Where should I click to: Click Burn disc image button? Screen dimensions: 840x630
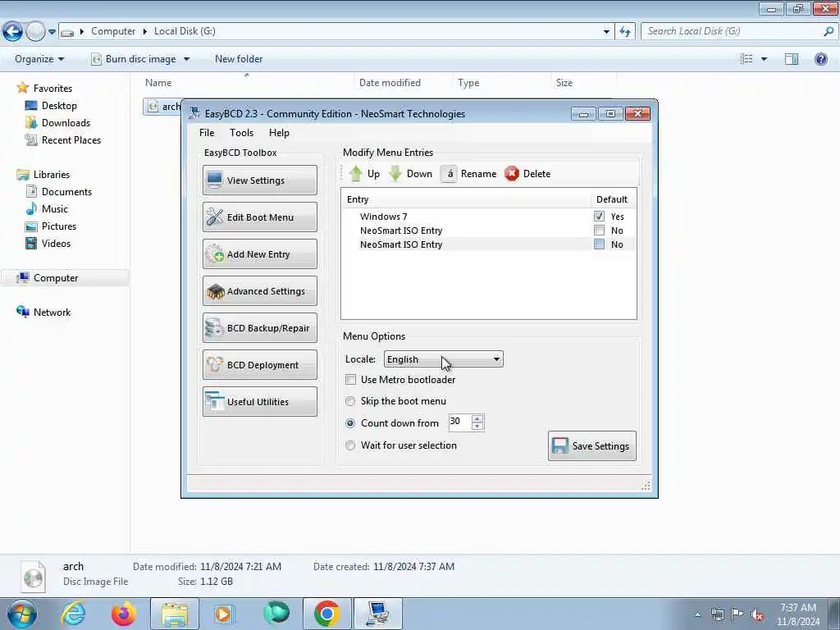[x=134, y=59]
